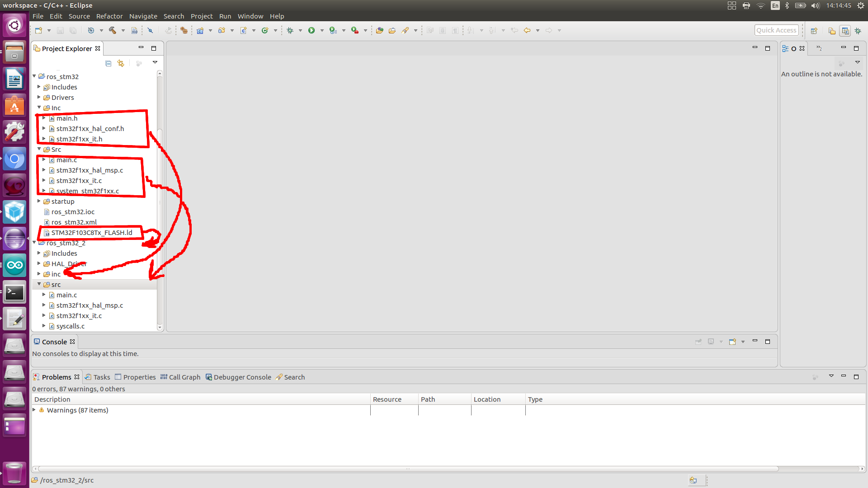Click the Quick Access field
The height and width of the screenshot is (488, 868).
click(x=776, y=30)
